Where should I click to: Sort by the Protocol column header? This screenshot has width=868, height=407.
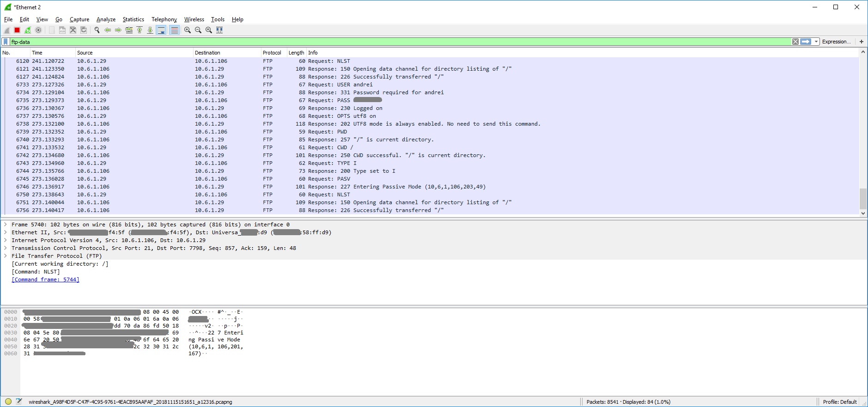coord(274,53)
